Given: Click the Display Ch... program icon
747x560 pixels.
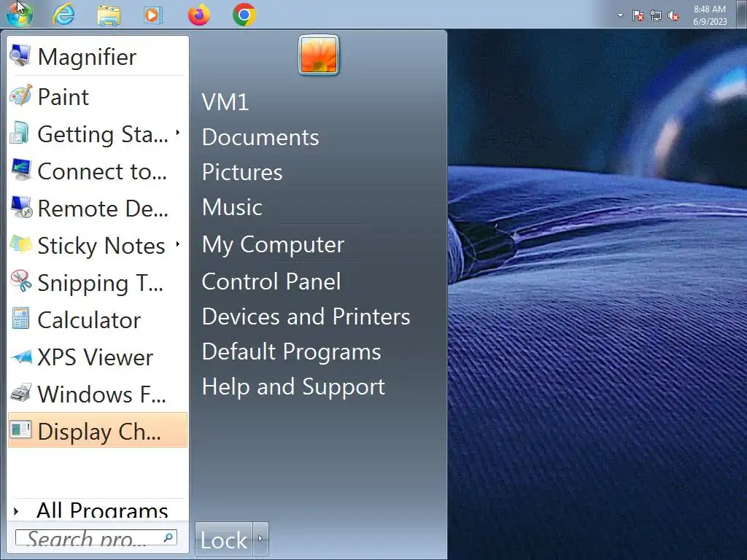Looking at the screenshot, I should point(20,429).
